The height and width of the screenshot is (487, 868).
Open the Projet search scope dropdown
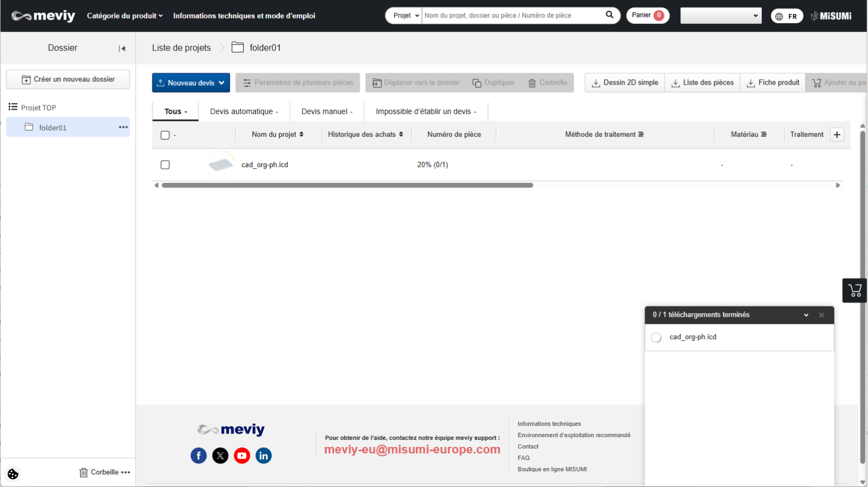(405, 16)
